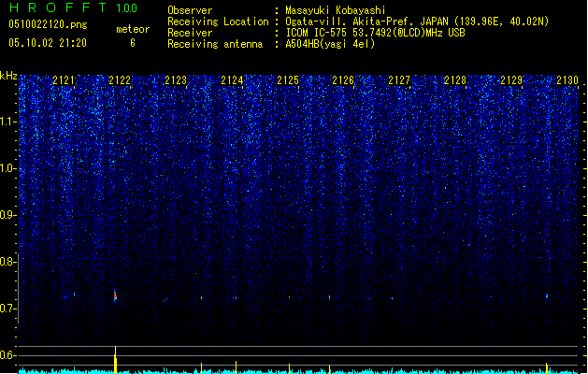Screen dimensions: 588x374
Task: Click the 2128 time marker
Action: (455, 80)
